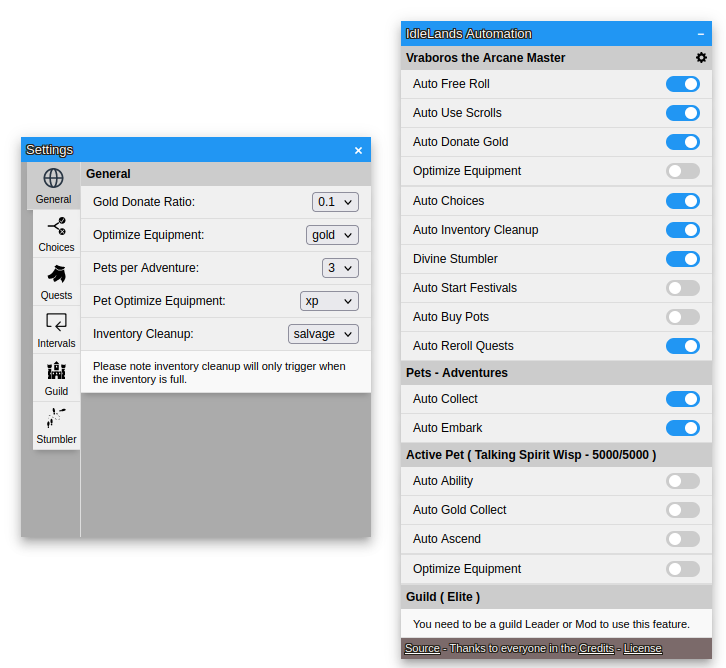Image resolution: width=726 pixels, height=668 pixels.
Task: Expand the Pets per Adventure dropdown
Action: 340,268
